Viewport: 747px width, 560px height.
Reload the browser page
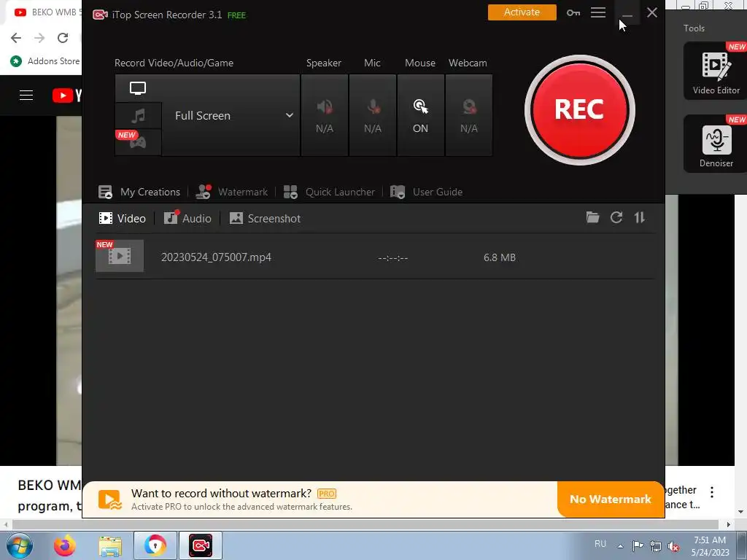[63, 38]
